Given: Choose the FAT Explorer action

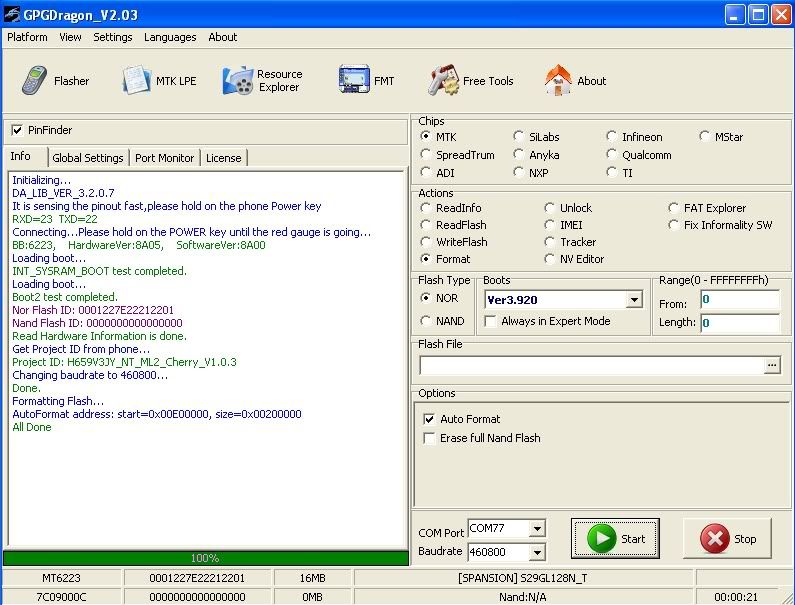Looking at the screenshot, I should (x=673, y=208).
